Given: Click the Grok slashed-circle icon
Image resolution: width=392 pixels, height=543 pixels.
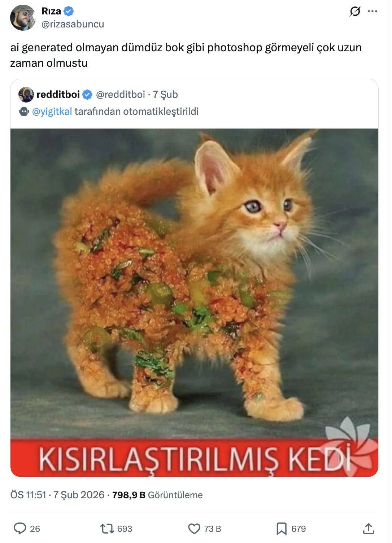Looking at the screenshot, I should pyautogui.click(x=355, y=12).
